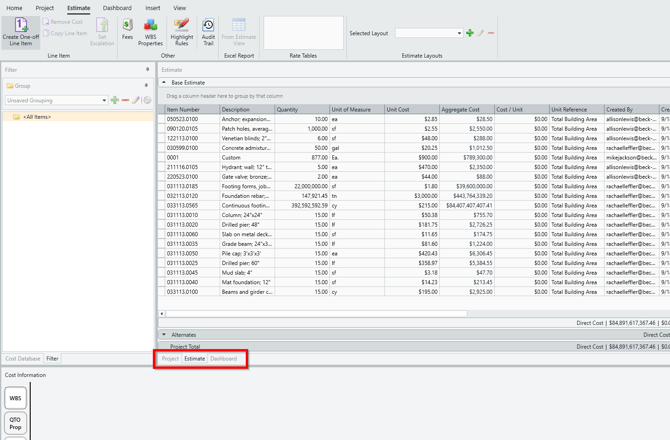This screenshot has width=670, height=440.
Task: Click the estimate grid horizontal scrollbar
Action: point(316,314)
